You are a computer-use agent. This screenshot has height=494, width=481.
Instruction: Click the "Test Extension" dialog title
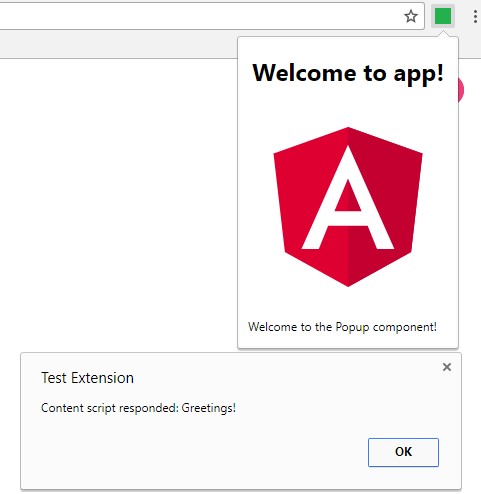tap(87, 378)
